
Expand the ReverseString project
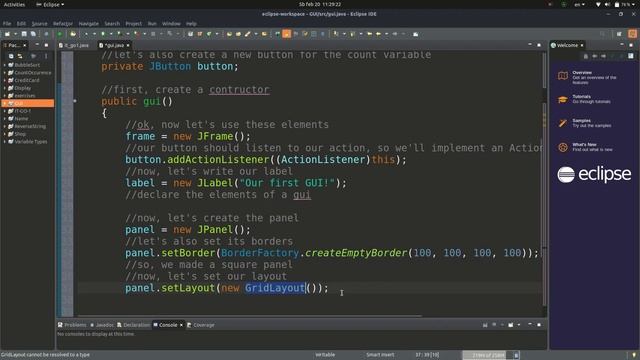tap(4, 127)
